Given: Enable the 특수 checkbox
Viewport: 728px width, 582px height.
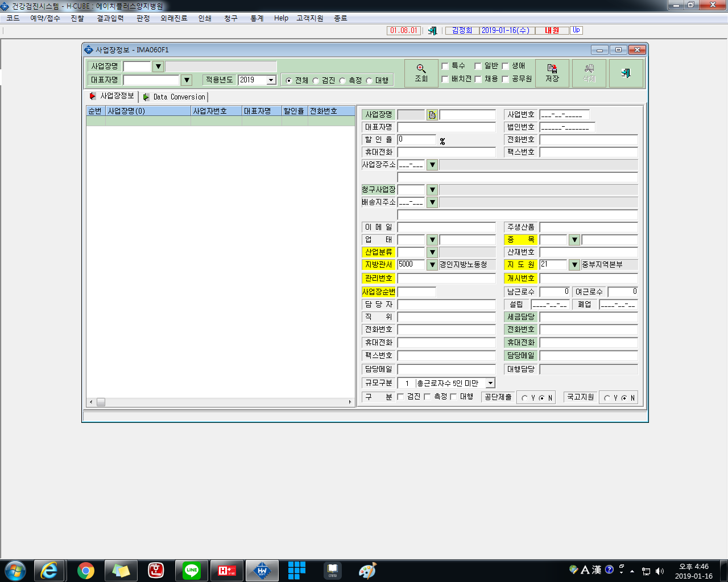Looking at the screenshot, I should point(445,66).
